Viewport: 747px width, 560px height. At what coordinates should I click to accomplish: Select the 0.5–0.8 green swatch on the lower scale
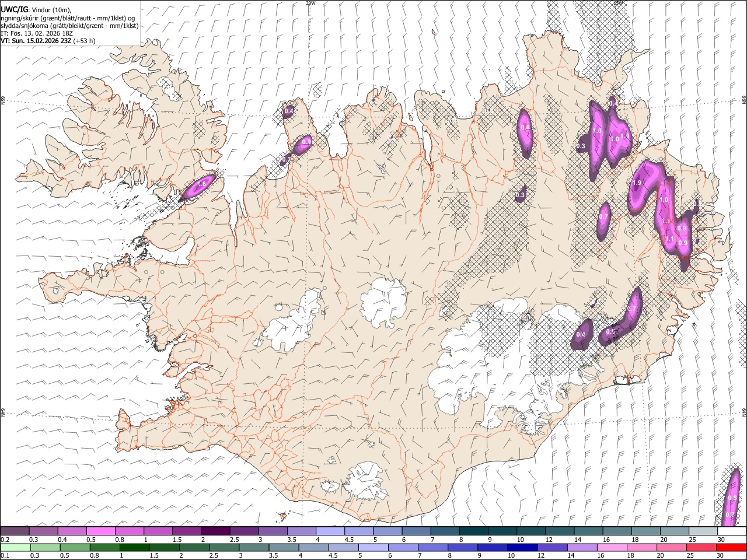[x=75, y=547]
